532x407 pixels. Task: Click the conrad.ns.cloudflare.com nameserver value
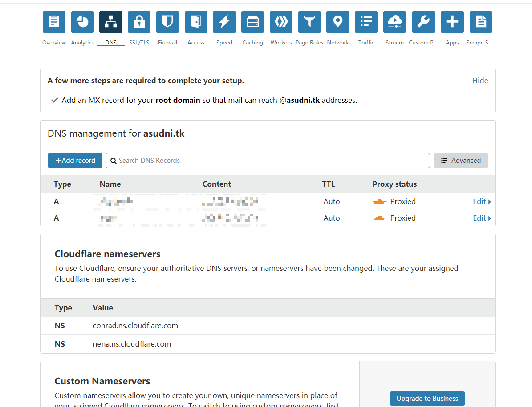135,326
